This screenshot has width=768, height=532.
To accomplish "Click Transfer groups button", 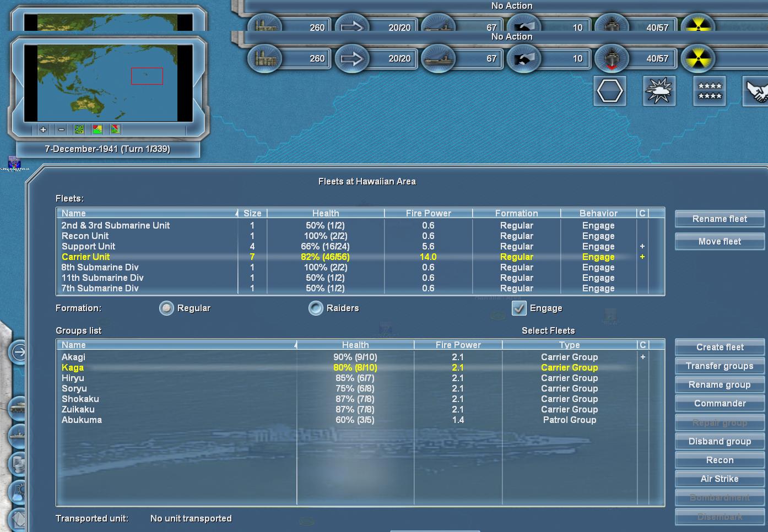I will (x=720, y=366).
